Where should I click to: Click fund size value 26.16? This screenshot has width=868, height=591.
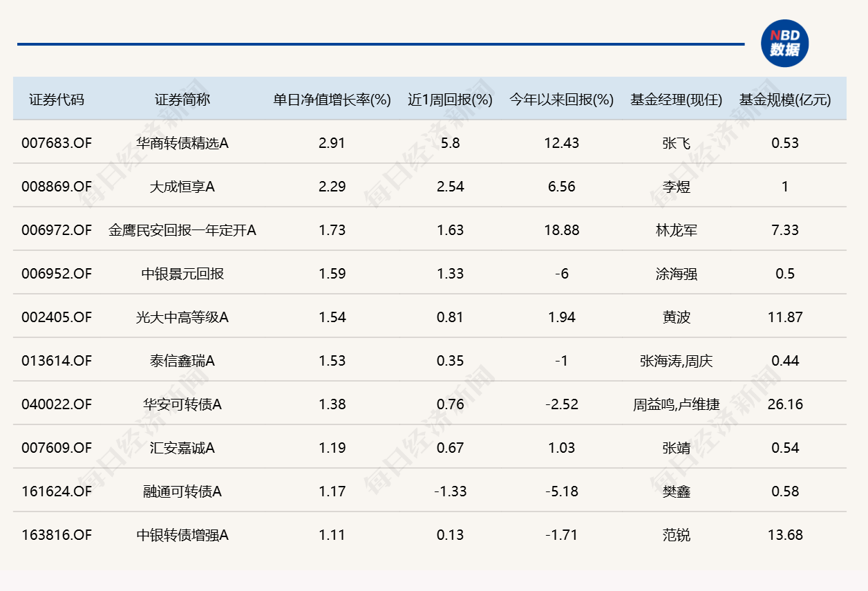click(x=785, y=404)
